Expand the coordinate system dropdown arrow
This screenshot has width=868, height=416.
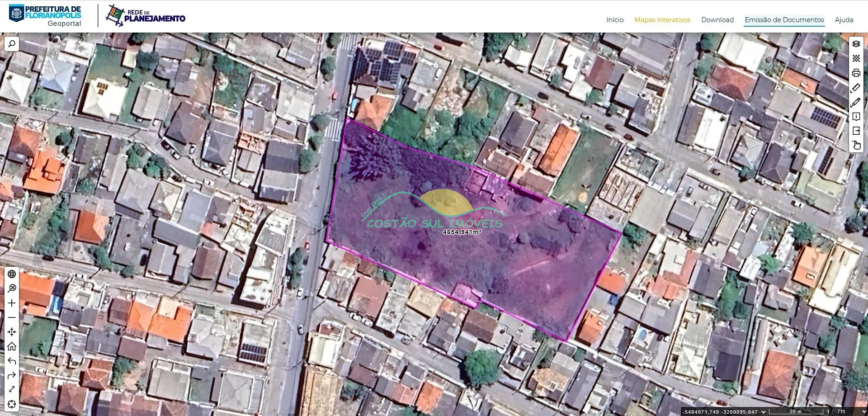764,412
